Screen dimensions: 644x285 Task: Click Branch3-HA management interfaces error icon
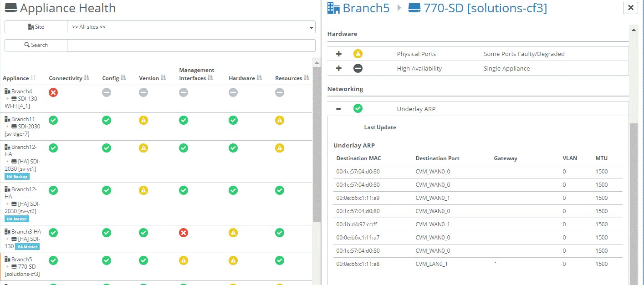[x=184, y=233]
